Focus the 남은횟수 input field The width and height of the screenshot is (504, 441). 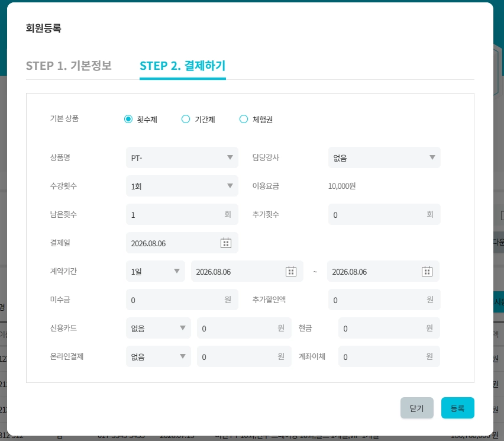[x=182, y=214]
